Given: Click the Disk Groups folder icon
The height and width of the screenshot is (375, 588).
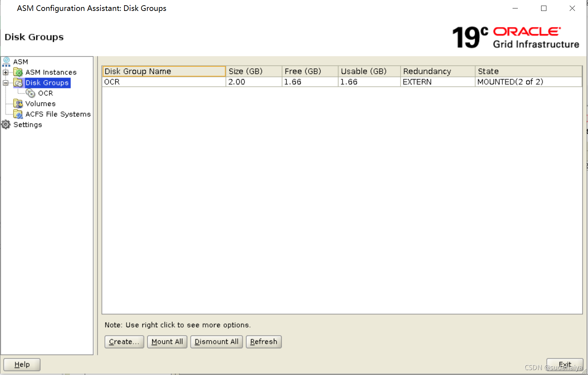Looking at the screenshot, I should pyautogui.click(x=18, y=83).
